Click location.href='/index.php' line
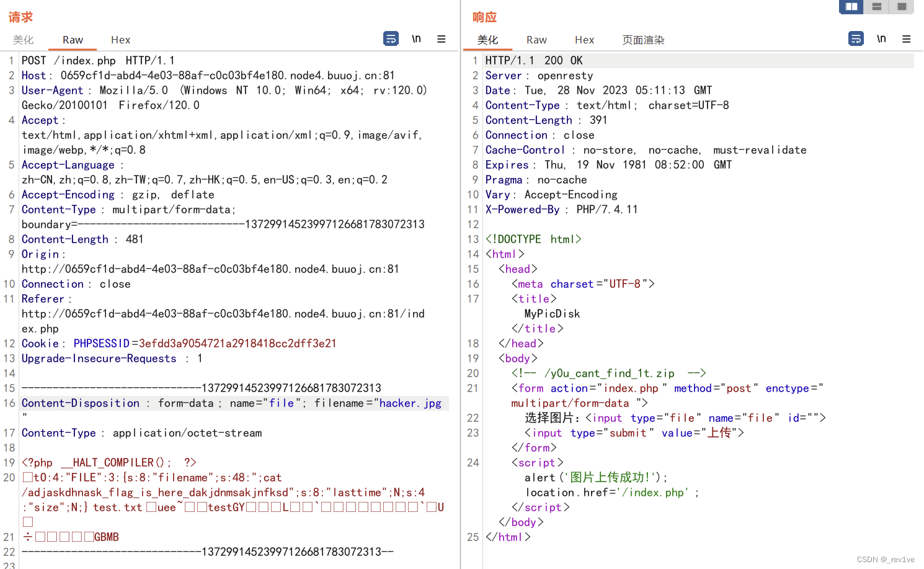Viewport: 924px width, 569px height. pos(612,492)
